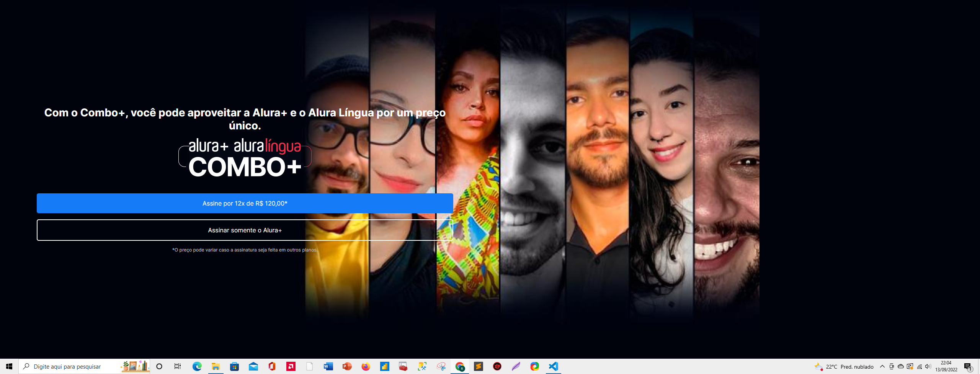980x374 pixels.
Task: Open the 22°C Pred. nublado weather widget
Action: [844, 366]
